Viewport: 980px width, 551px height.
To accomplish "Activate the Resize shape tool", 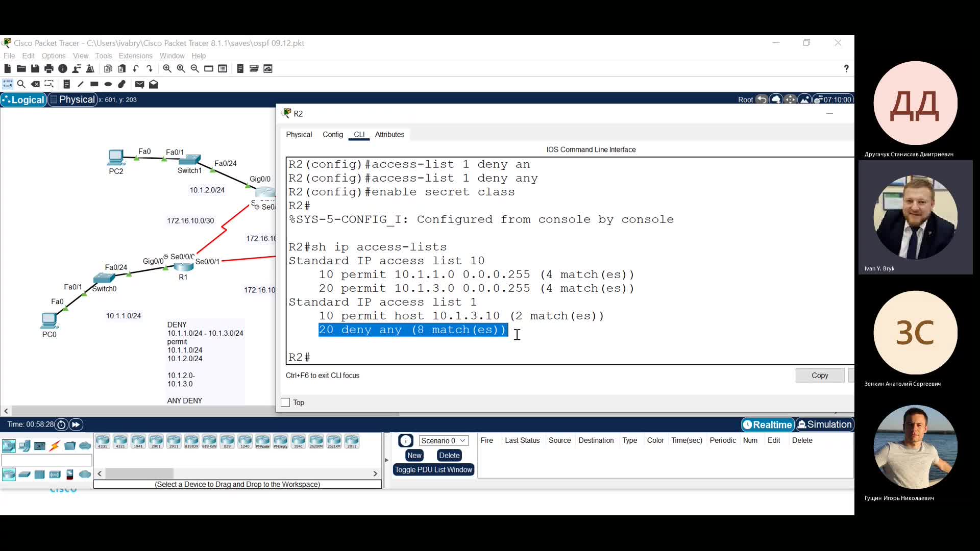I will click(x=49, y=84).
